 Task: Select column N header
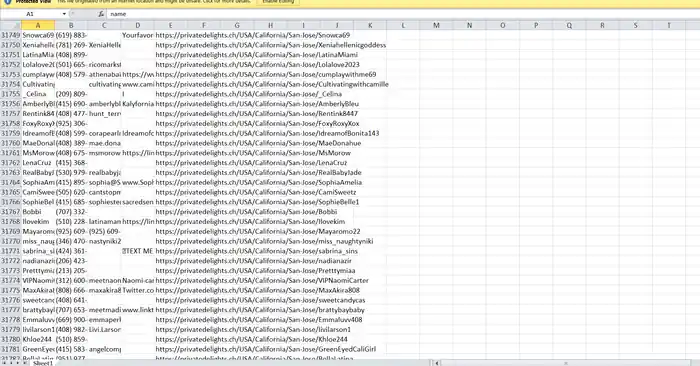point(470,25)
